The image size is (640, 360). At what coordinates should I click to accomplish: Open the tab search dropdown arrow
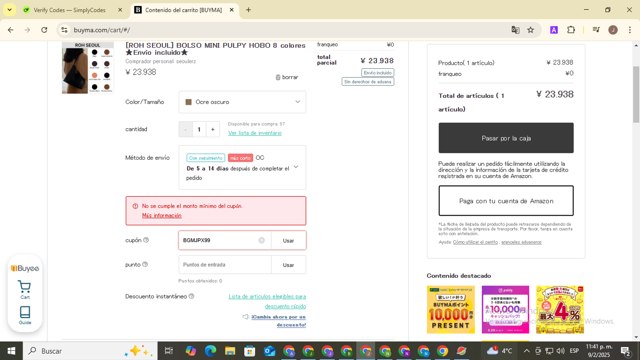pos(9,10)
